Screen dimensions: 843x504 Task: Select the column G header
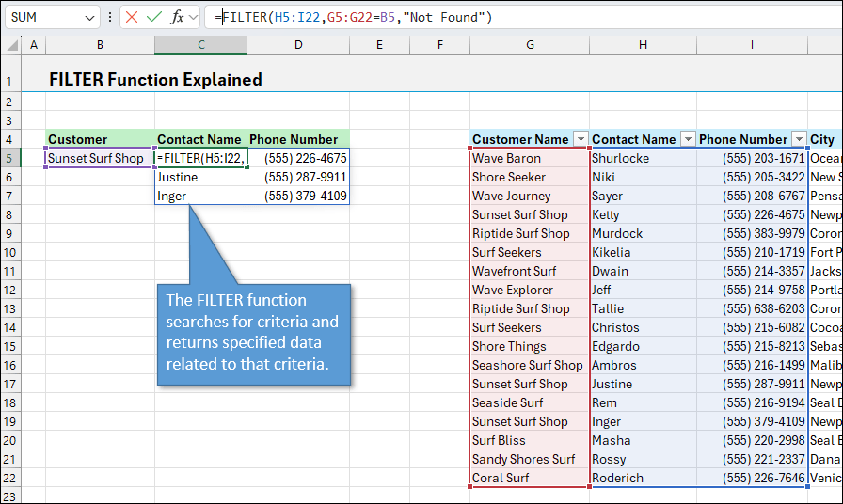tap(530, 45)
